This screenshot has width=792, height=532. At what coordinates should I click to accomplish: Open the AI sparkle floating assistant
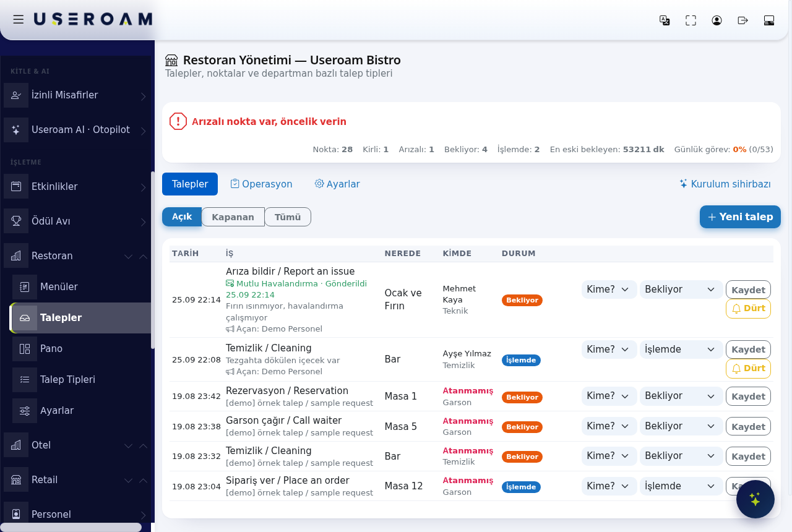tap(755, 499)
